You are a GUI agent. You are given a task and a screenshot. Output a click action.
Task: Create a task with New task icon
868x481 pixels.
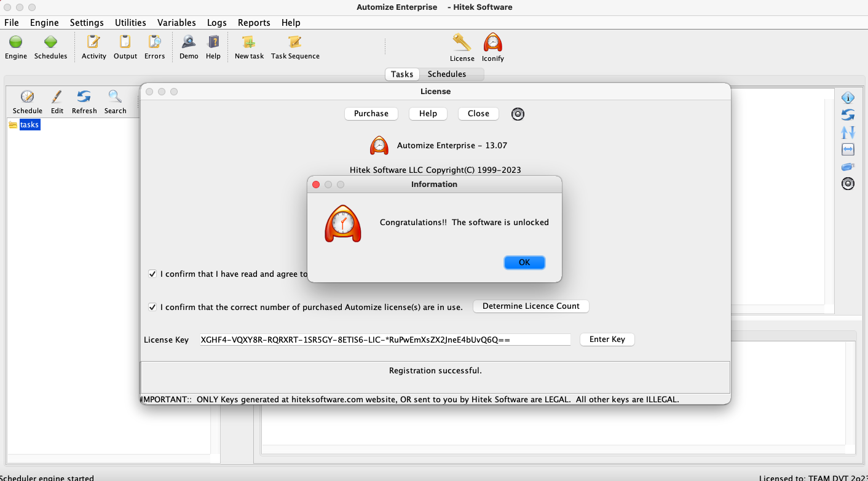coord(249,42)
